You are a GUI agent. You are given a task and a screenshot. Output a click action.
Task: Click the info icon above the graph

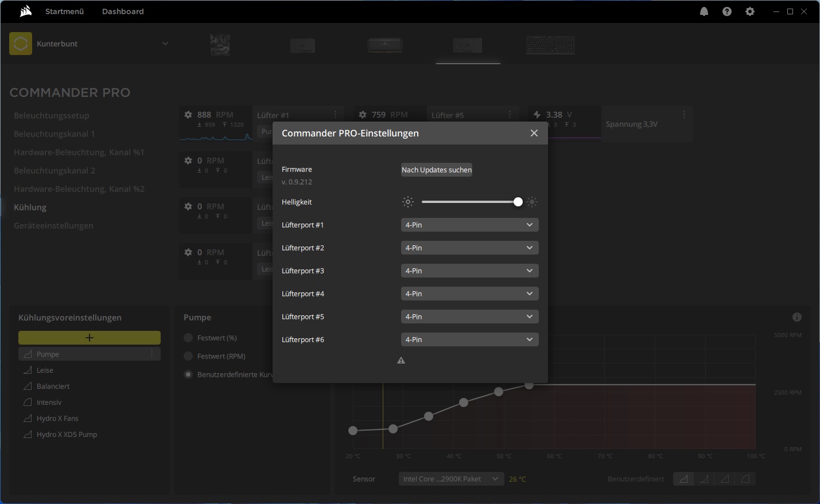click(797, 317)
